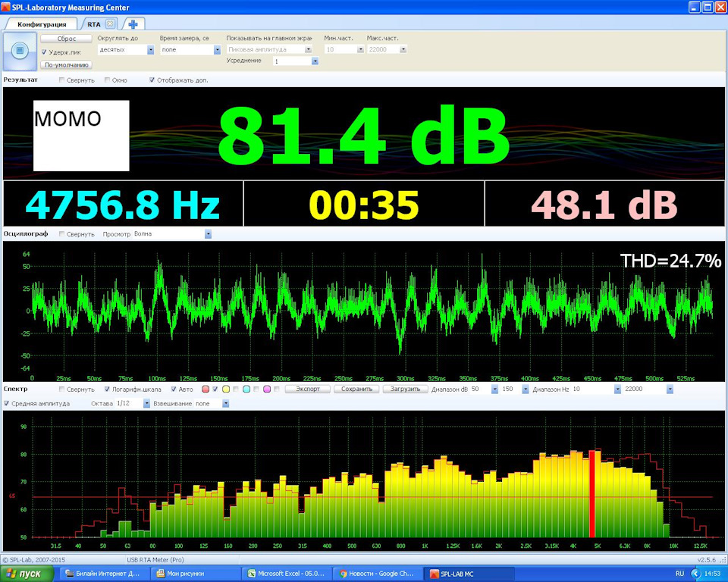Click the RU language indicator in tray
728x582 pixels.
(x=679, y=574)
